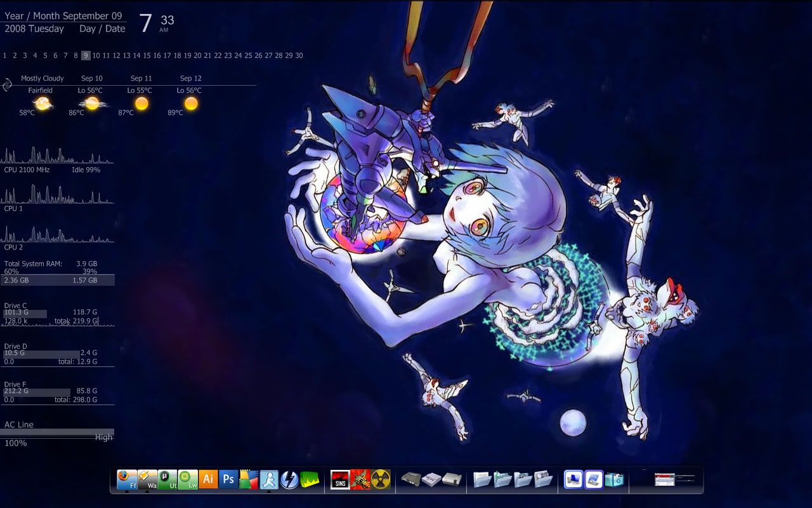Open AIM running-man messenger icon
The width and height of the screenshot is (812, 508).
[269, 479]
